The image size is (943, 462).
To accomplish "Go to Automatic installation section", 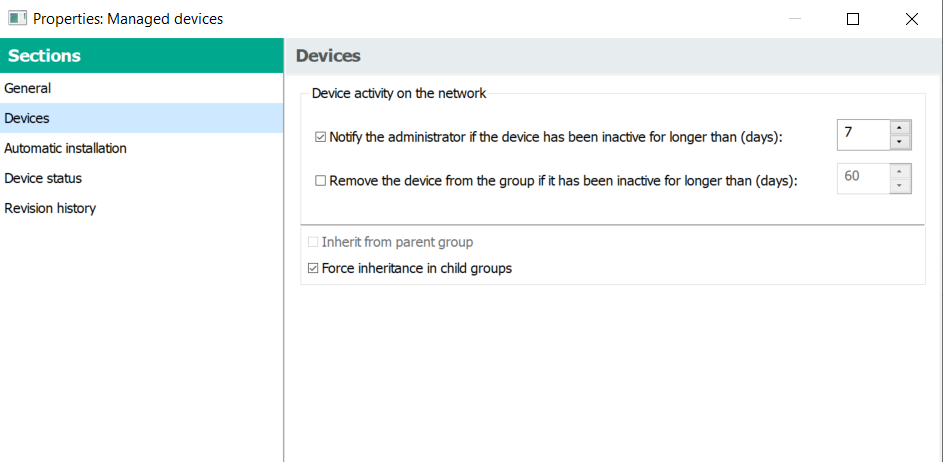I will [x=65, y=148].
